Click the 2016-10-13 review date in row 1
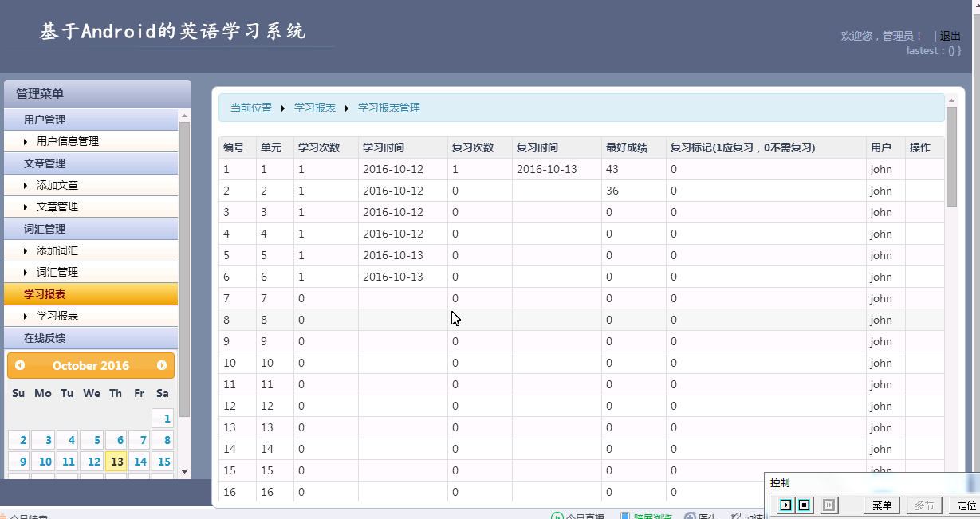 [x=547, y=169]
